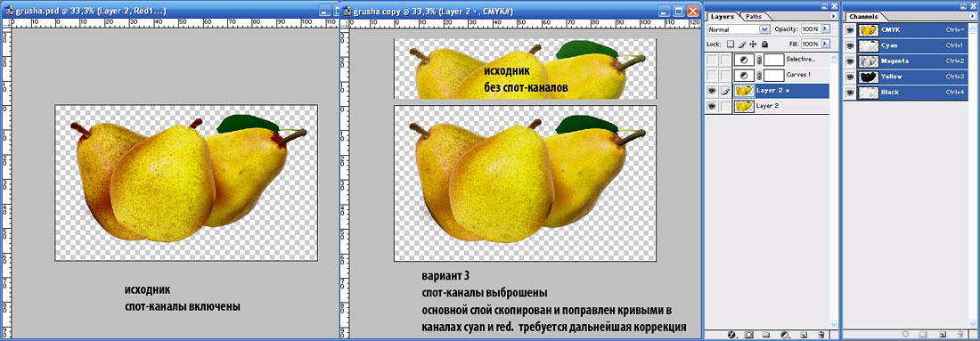The width and height of the screenshot is (980, 341).
Task: Select the Layer 2 + row
Action: click(x=767, y=91)
